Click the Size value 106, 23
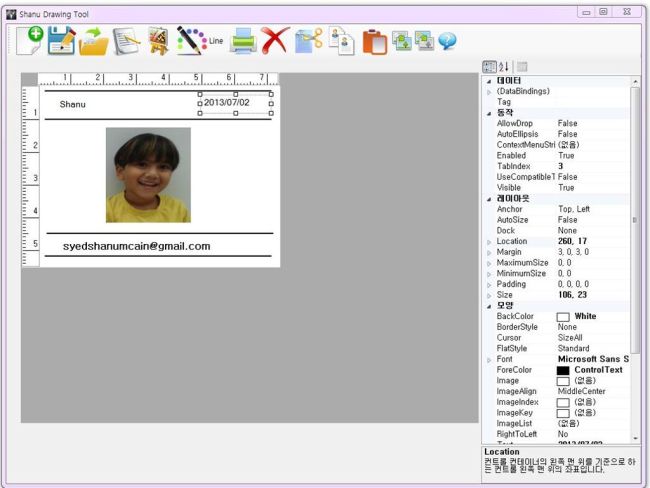Screen dimensions: 650x488 coord(572,295)
